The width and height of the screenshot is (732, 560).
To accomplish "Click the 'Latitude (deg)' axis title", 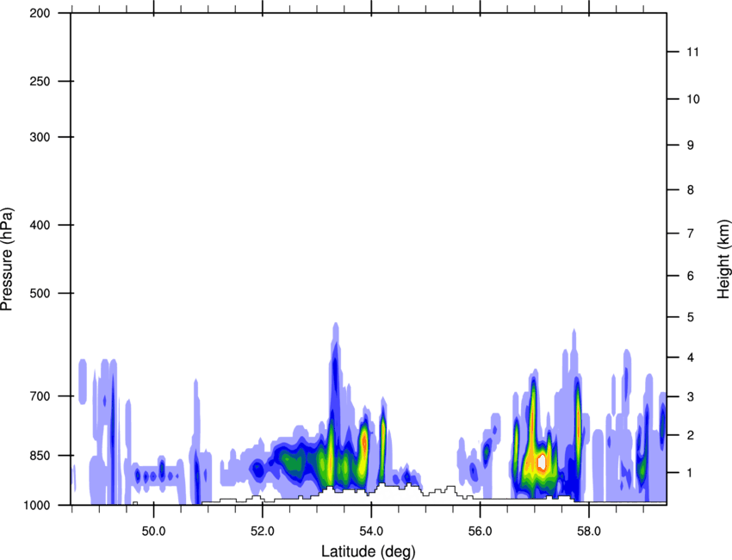I will click(368, 551).
